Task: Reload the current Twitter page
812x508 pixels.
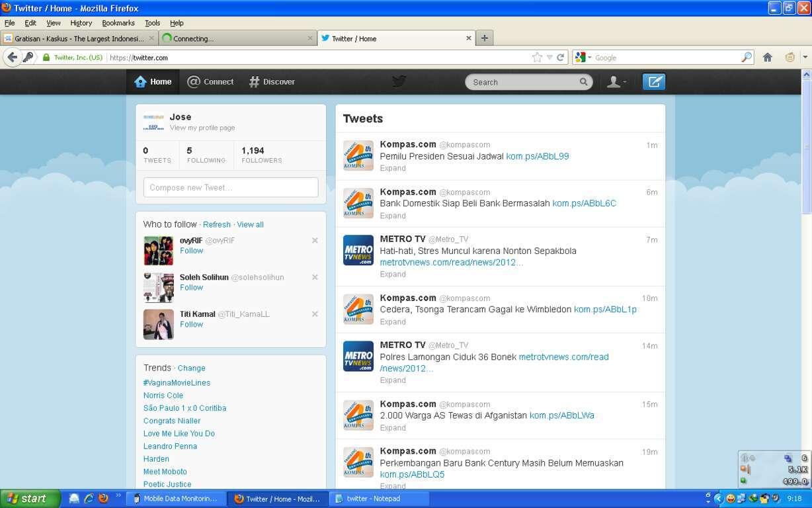Action: [x=560, y=58]
